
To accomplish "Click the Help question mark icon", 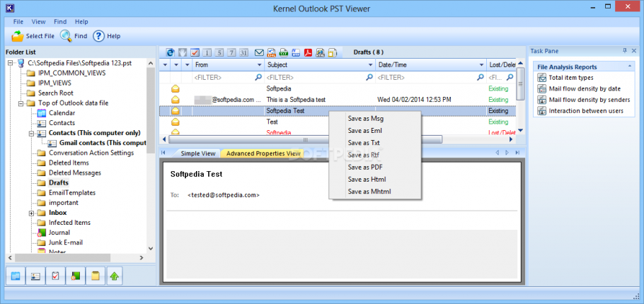I will click(98, 36).
